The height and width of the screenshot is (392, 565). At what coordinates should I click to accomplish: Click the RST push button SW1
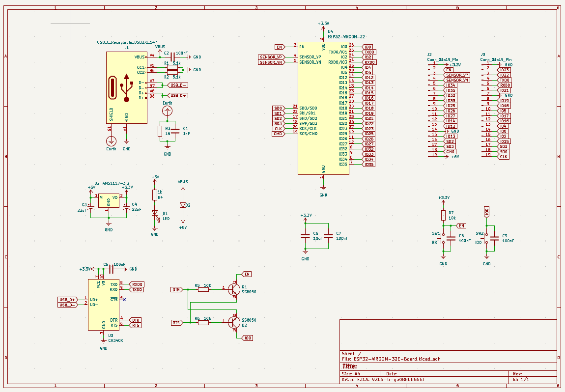click(x=443, y=238)
